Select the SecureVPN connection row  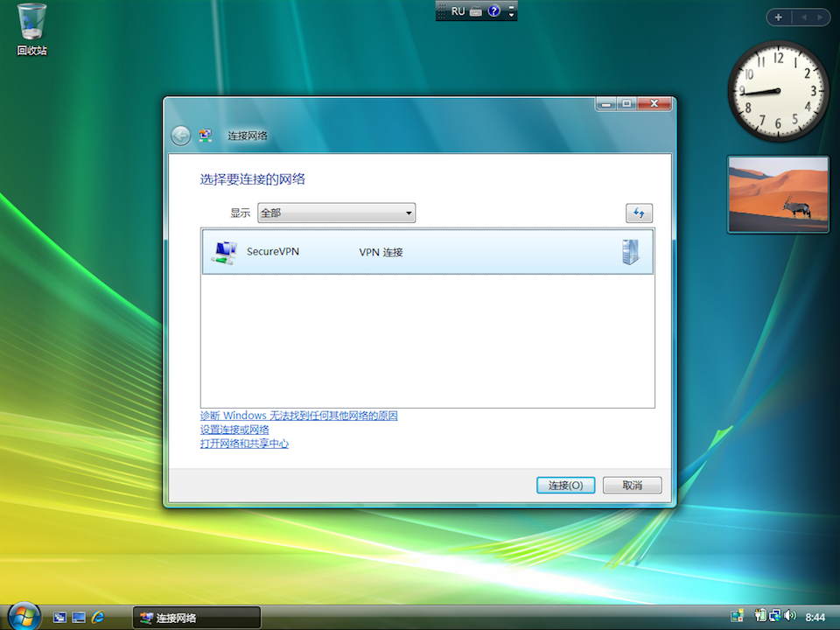[x=428, y=252]
